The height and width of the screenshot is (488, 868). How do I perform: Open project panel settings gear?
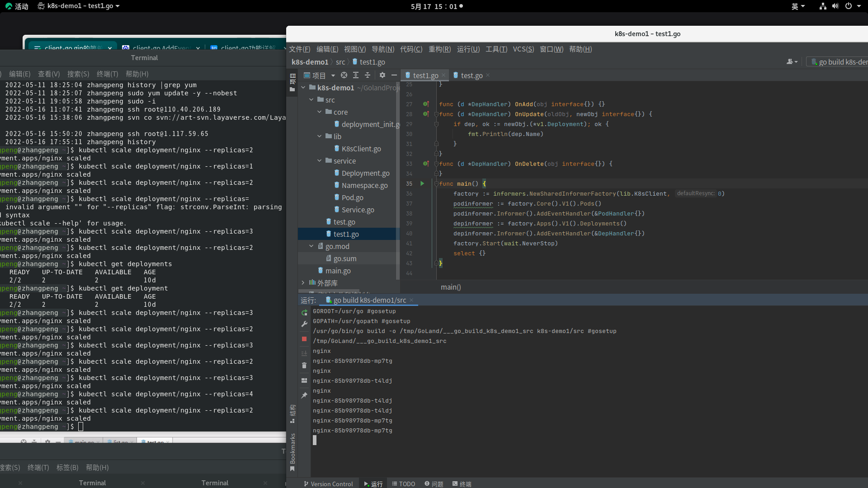(382, 75)
